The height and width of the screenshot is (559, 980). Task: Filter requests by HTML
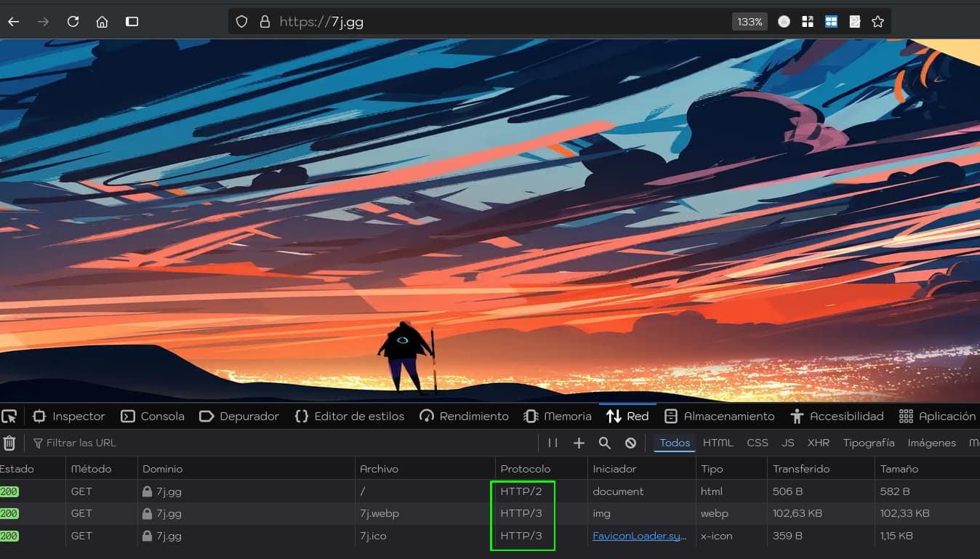(718, 443)
